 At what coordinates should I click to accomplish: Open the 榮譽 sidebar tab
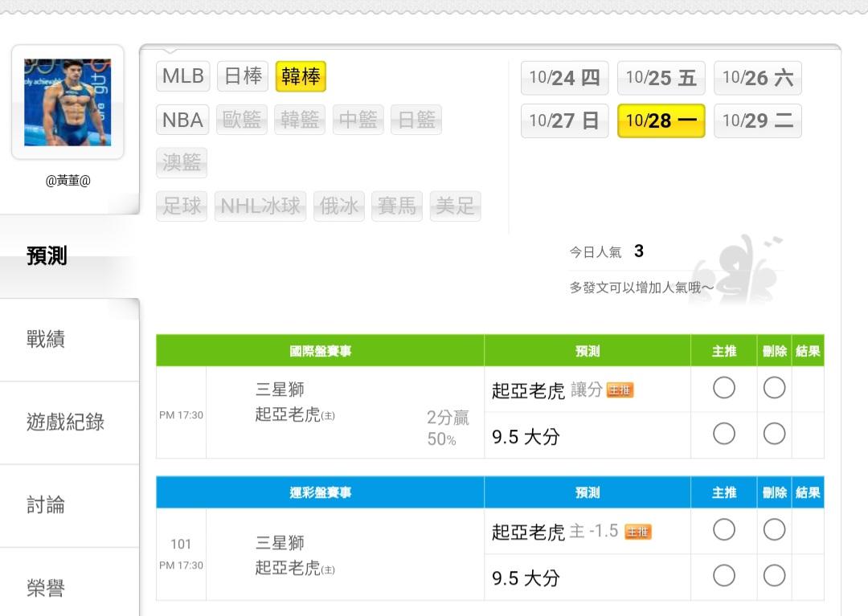coord(46,589)
